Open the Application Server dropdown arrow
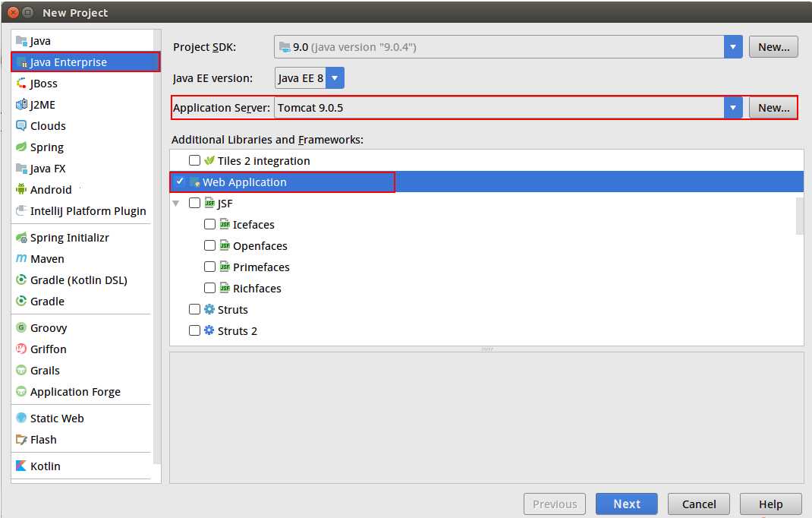The width and height of the screenshot is (812, 518). point(733,107)
